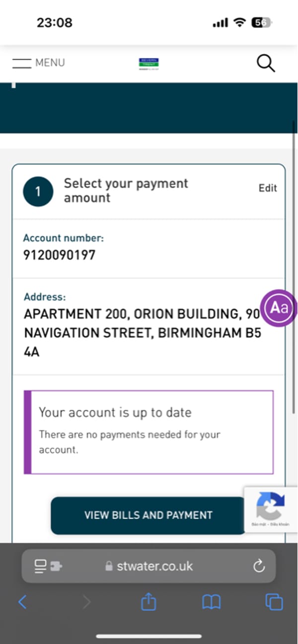The height and width of the screenshot is (644, 298).
Task: Edit the payment amount step
Action: [x=268, y=188]
